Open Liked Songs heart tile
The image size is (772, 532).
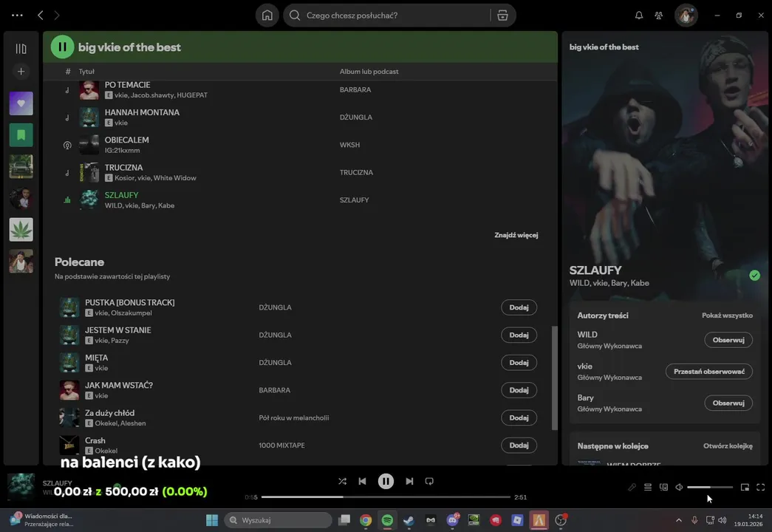(x=21, y=103)
